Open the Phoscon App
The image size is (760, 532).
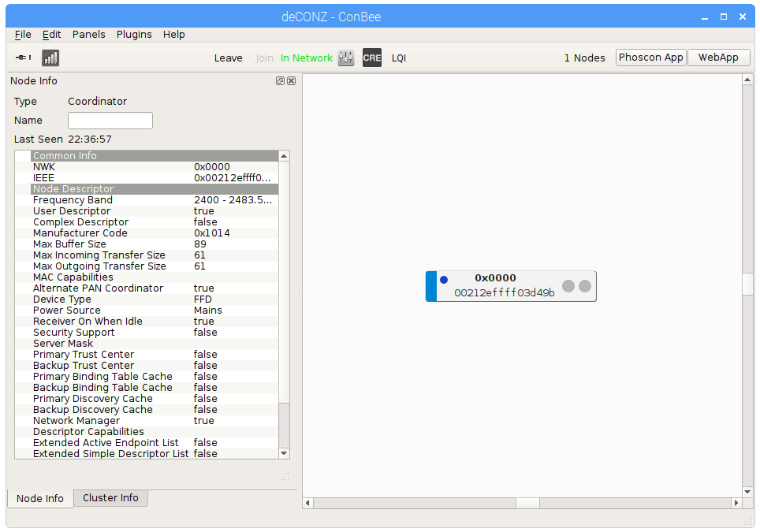click(650, 58)
